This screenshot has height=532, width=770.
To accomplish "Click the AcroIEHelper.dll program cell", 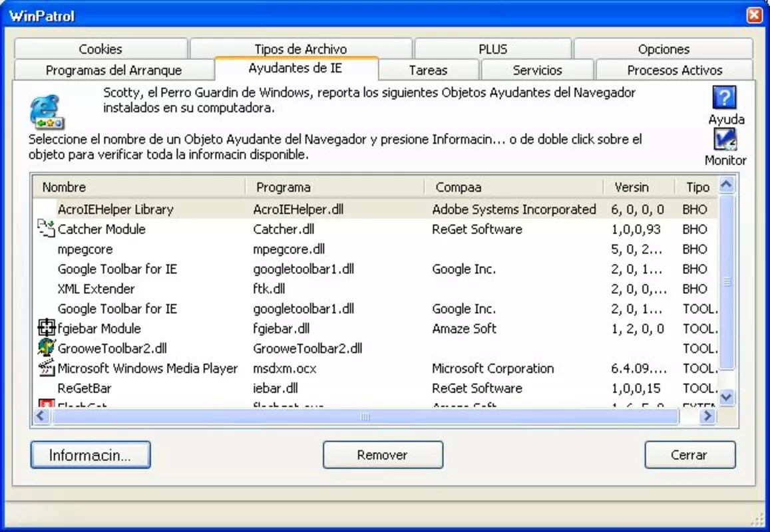I will (298, 209).
